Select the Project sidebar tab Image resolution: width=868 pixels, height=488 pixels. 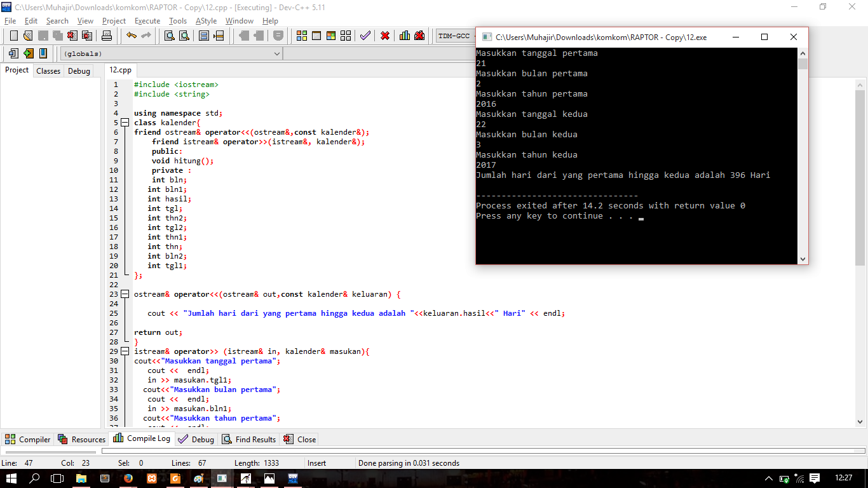pos(17,70)
